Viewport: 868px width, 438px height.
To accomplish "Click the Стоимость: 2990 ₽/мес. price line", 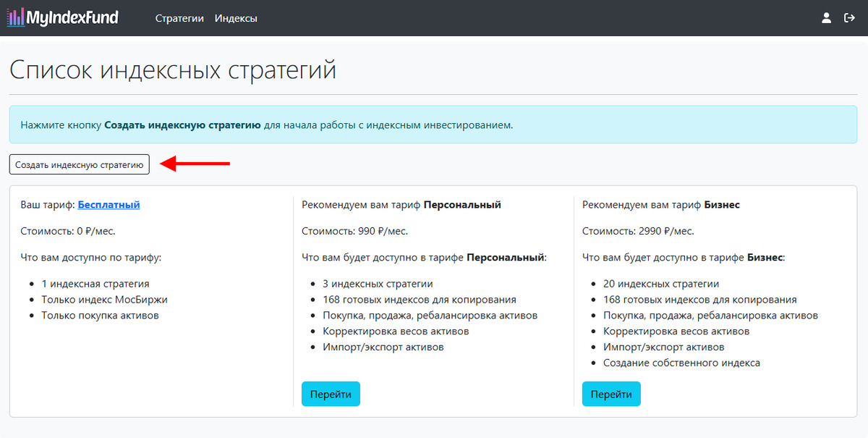I will pos(638,231).
